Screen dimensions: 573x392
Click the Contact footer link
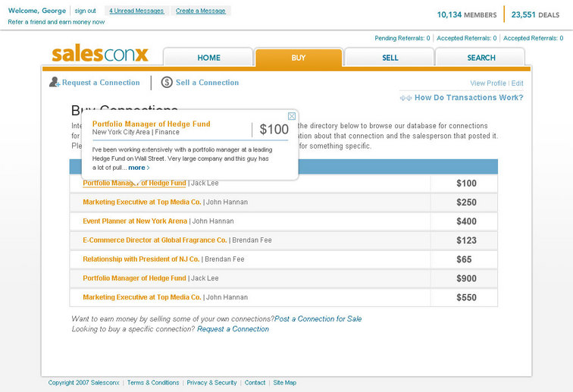tap(255, 382)
